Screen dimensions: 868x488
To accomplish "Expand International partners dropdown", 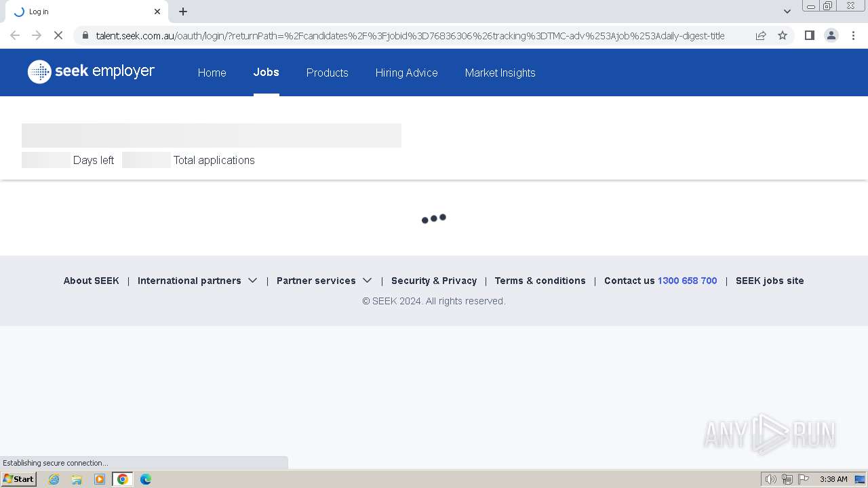I will [197, 281].
